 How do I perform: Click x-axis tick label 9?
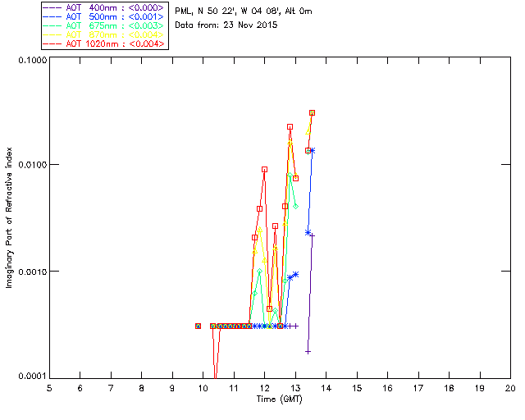172,389
